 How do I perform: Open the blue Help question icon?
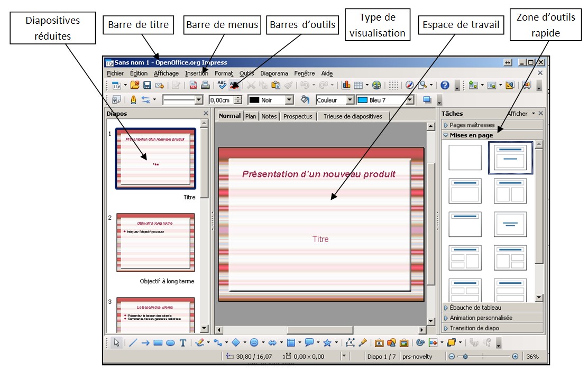point(445,85)
